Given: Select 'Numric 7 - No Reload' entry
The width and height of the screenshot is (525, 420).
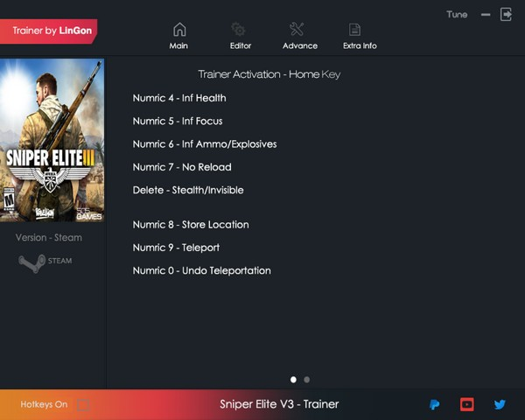Looking at the screenshot, I should (x=182, y=167).
